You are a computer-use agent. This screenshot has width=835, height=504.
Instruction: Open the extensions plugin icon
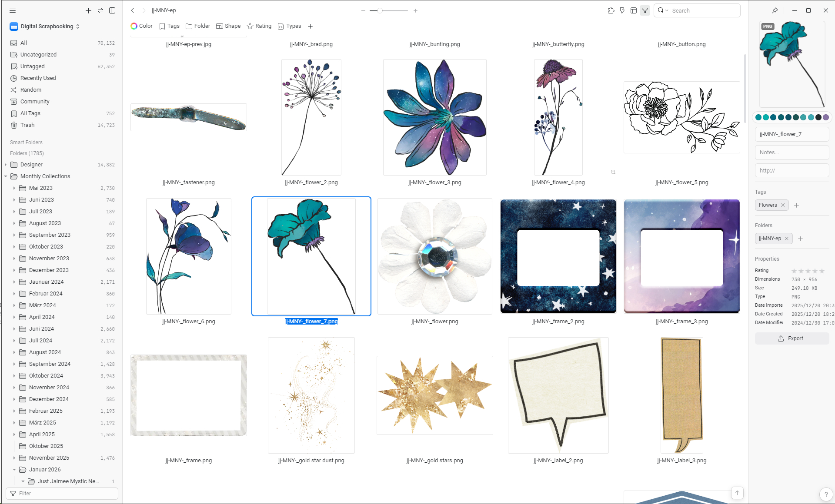tap(611, 10)
